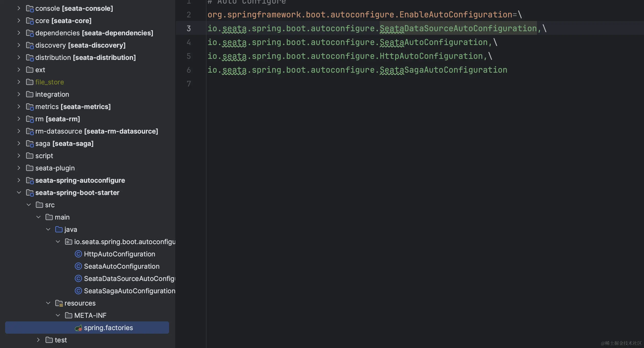Click the SeataAutoConfiguration class icon
The image size is (644, 348).
78,266
